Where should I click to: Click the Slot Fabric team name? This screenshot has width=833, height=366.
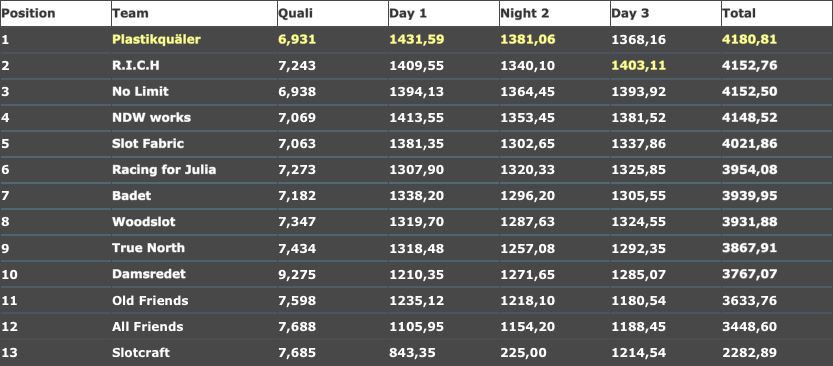(148, 143)
